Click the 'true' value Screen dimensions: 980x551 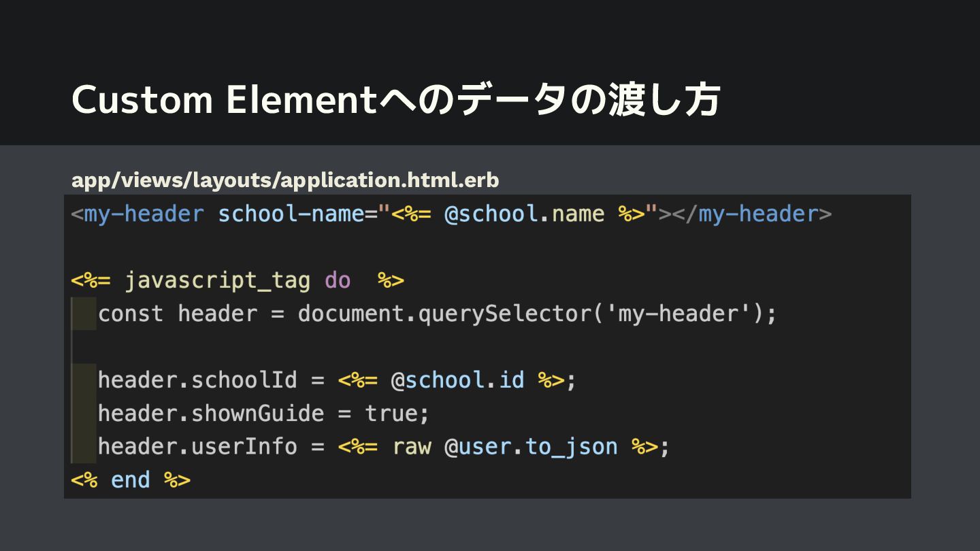[391, 413]
